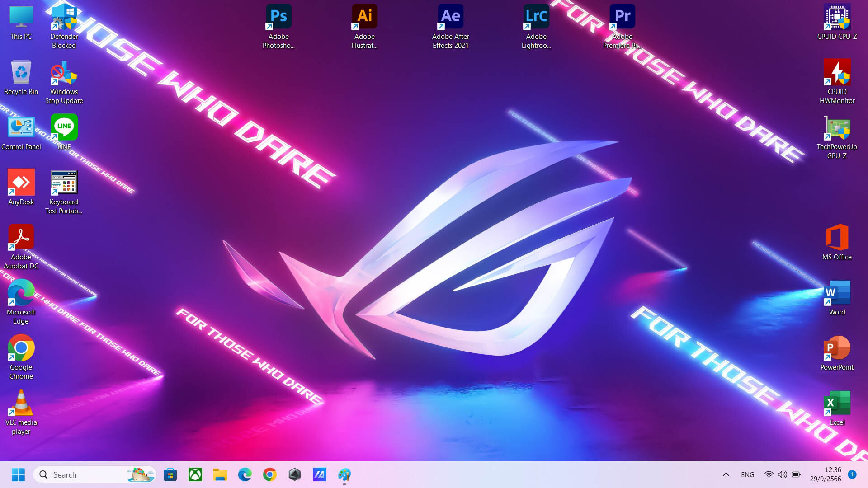Select Adobe Lightroom Classic shortcut

point(536,26)
